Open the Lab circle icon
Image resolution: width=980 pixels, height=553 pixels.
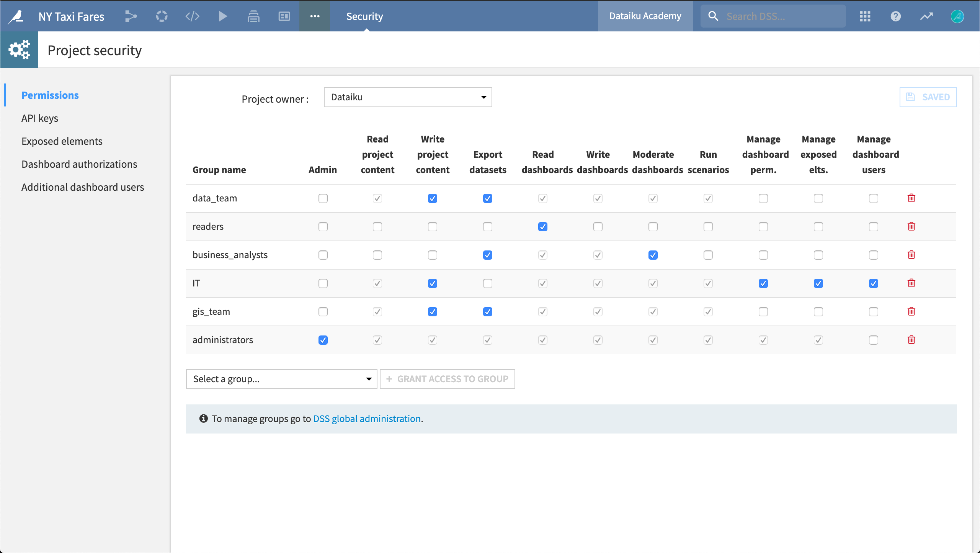pos(162,16)
